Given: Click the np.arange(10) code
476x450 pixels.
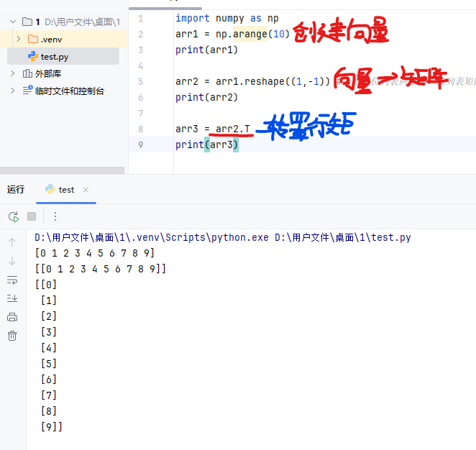Looking at the screenshot, I should [x=252, y=34].
